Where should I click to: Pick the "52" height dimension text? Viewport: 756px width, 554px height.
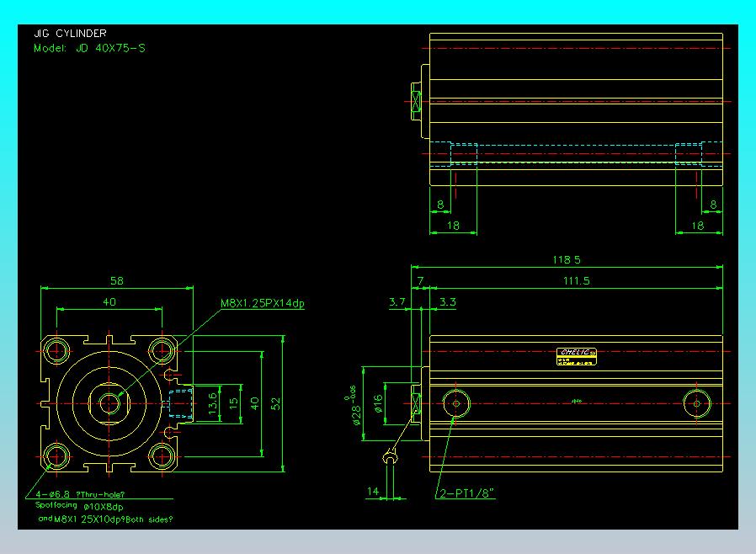pos(275,403)
